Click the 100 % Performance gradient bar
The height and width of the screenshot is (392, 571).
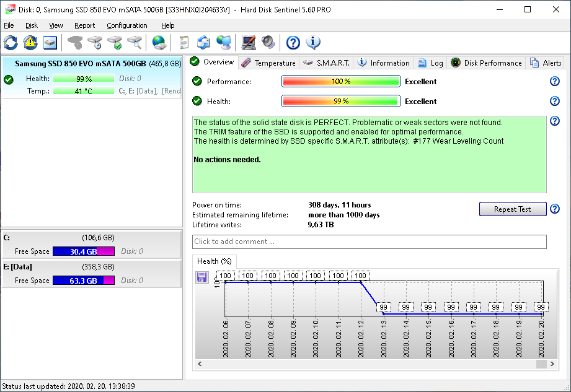coord(341,81)
